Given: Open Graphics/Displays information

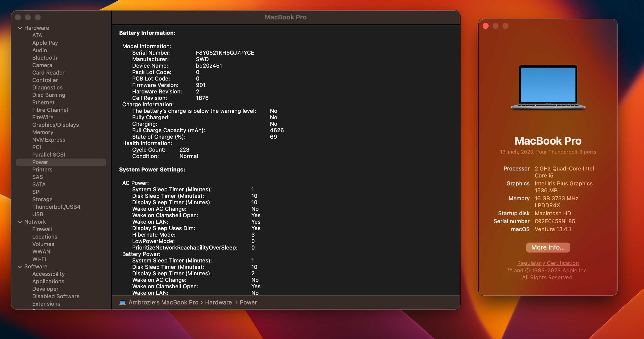Looking at the screenshot, I should (x=56, y=125).
